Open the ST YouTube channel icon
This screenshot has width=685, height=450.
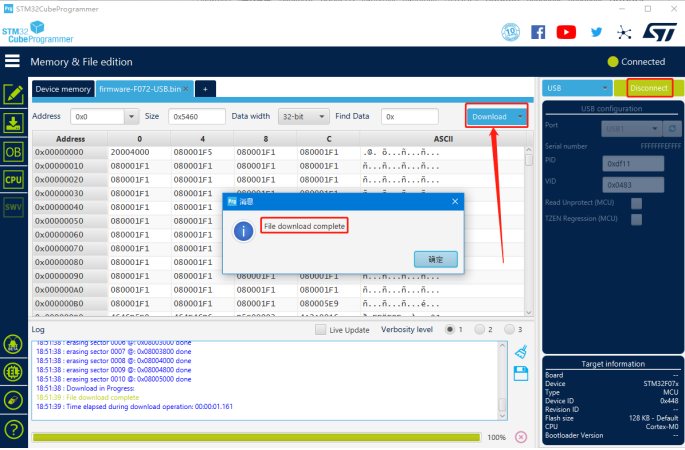pos(566,32)
